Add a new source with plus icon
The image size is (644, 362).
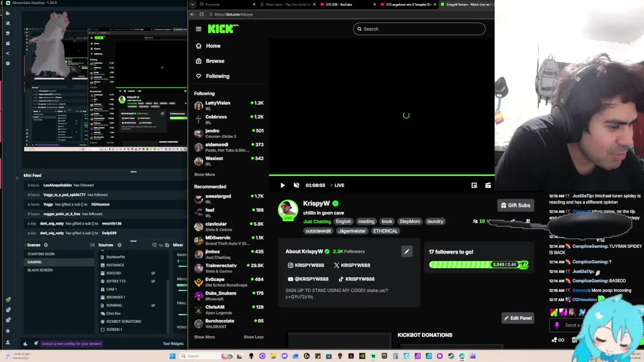click(x=119, y=245)
